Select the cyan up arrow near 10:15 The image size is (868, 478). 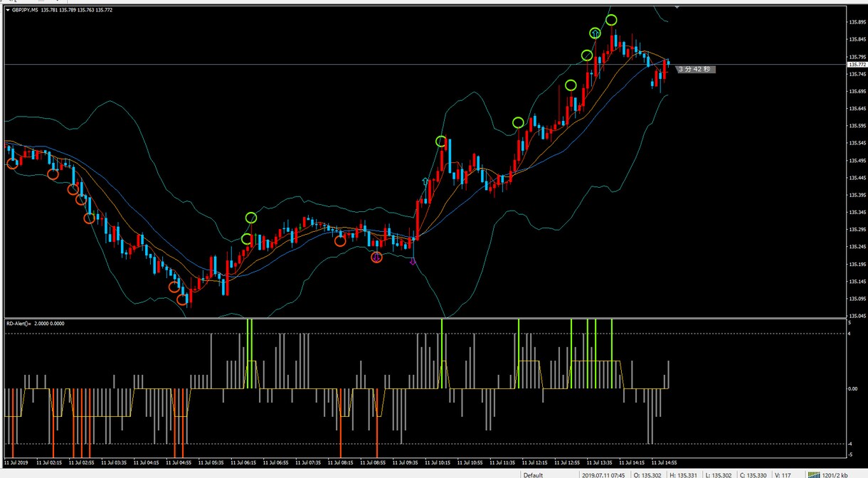click(x=426, y=182)
